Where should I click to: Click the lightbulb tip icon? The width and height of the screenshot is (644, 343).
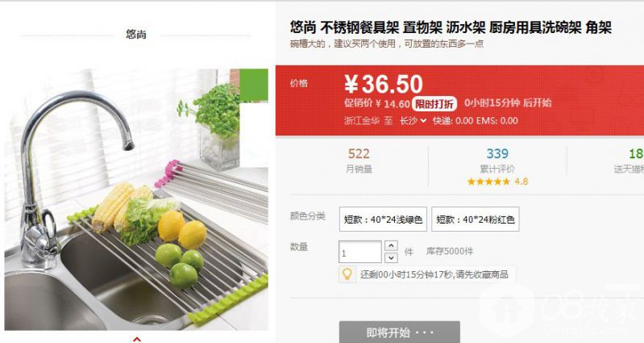coord(347,274)
